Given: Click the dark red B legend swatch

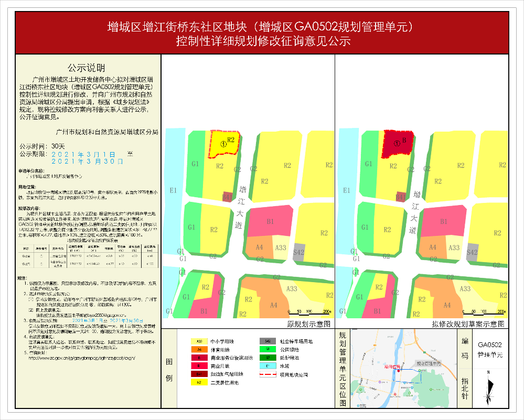Looking at the screenshot, I should click(199, 358).
